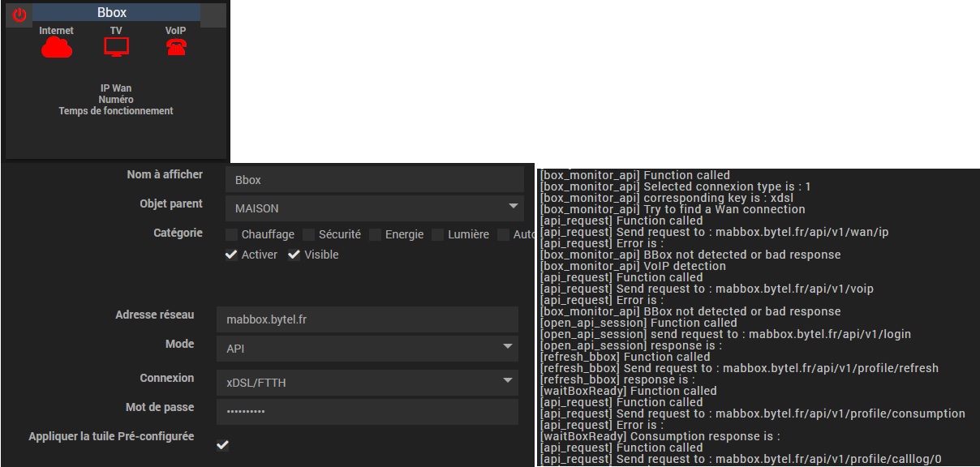Click Temps de fonctionnement text on tile
980x467 pixels.
[x=116, y=111]
